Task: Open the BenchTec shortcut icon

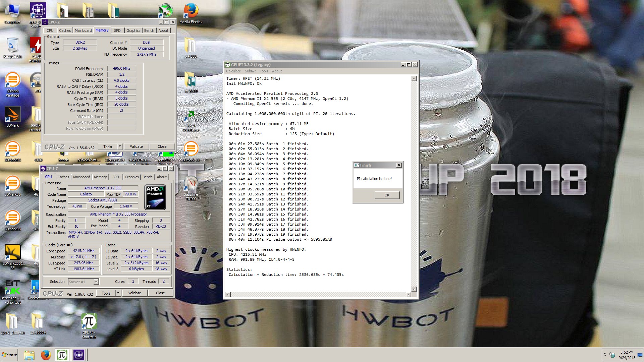Action: coord(12,292)
